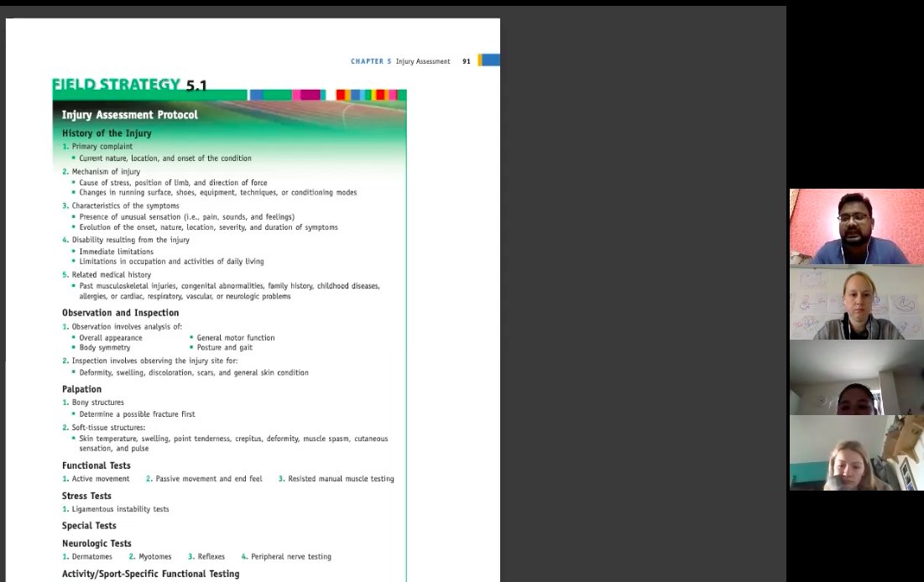This screenshot has height=582, width=924.
Task: Click the 'Neurologic Tests' heading
Action: click(97, 543)
